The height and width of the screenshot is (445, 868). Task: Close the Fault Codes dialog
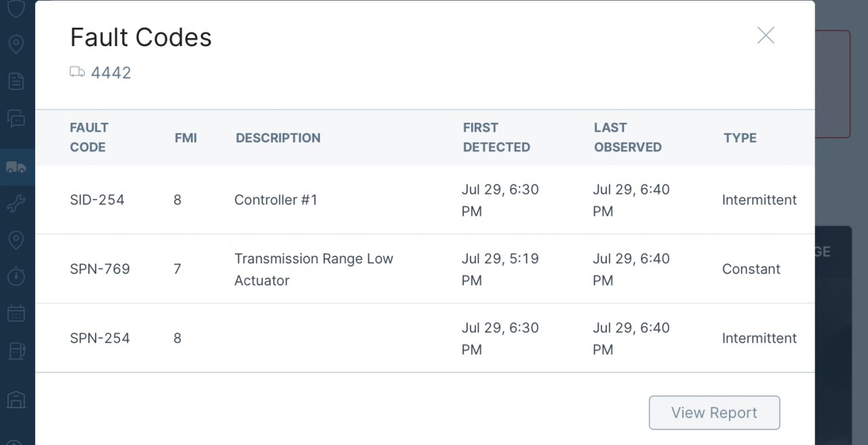(x=766, y=35)
